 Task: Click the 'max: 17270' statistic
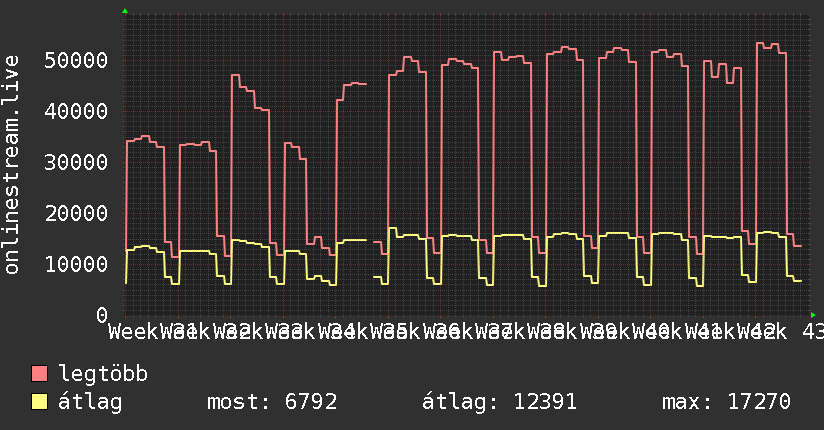726,402
